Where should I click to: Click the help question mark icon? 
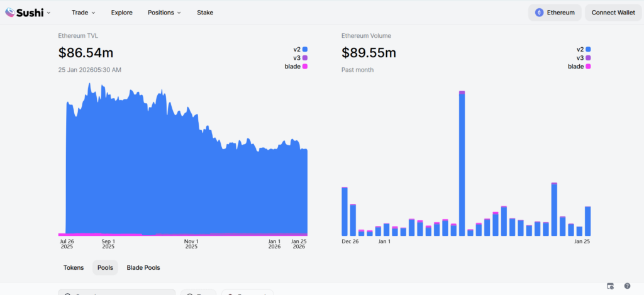[627, 286]
